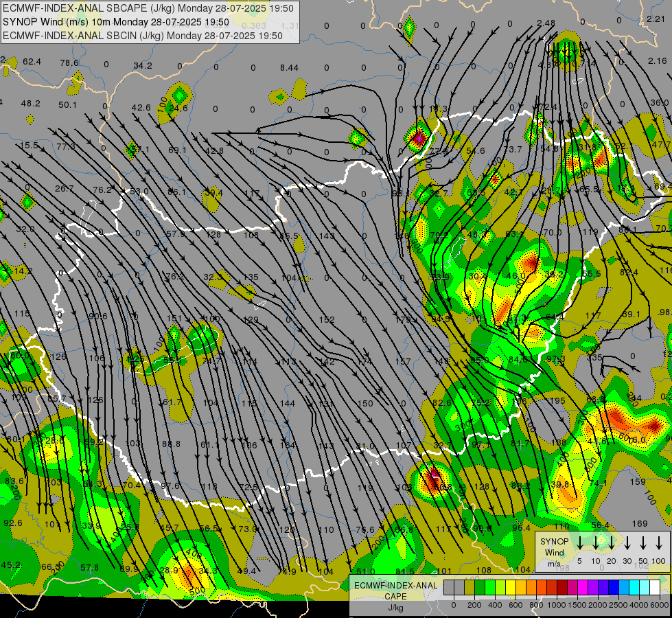This screenshot has width=672, height=618.
Task: Click the map value 78.6
Action: point(69,62)
